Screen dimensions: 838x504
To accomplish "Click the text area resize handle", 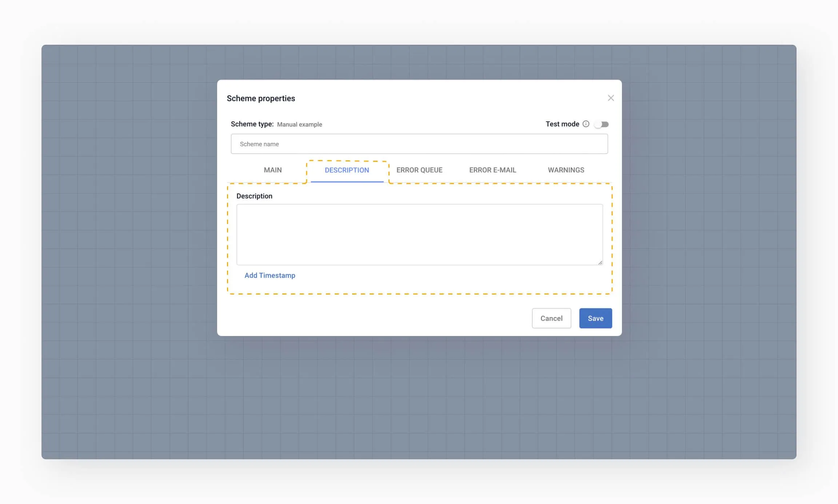I will (x=600, y=263).
